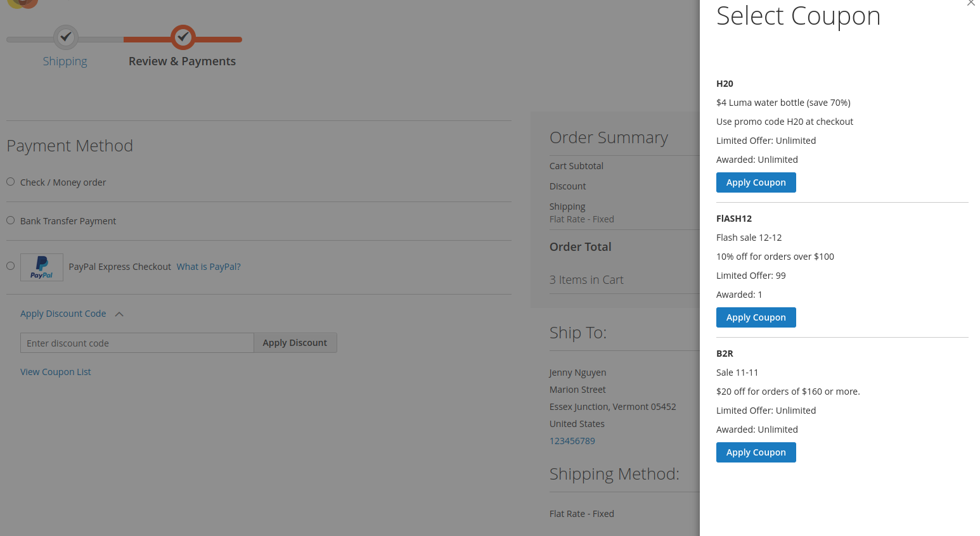Click the Review & Payments step label
Image resolution: width=980 pixels, height=536 pixels.
[182, 61]
